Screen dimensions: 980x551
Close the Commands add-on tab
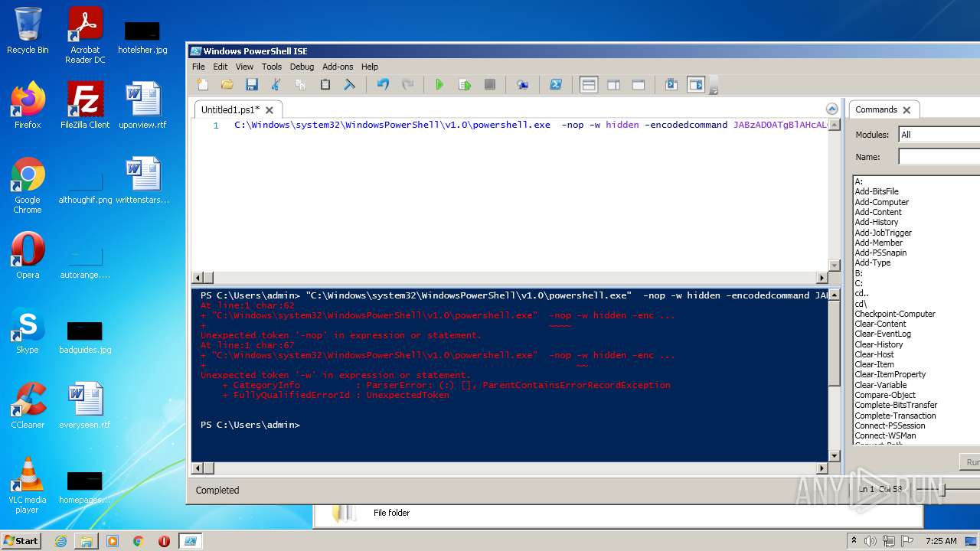[906, 109]
